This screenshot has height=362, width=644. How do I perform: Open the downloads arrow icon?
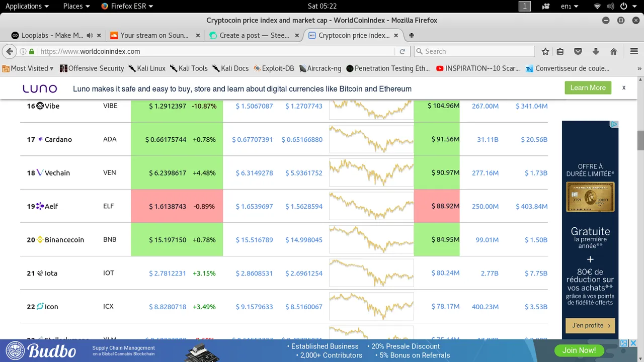tap(596, 51)
